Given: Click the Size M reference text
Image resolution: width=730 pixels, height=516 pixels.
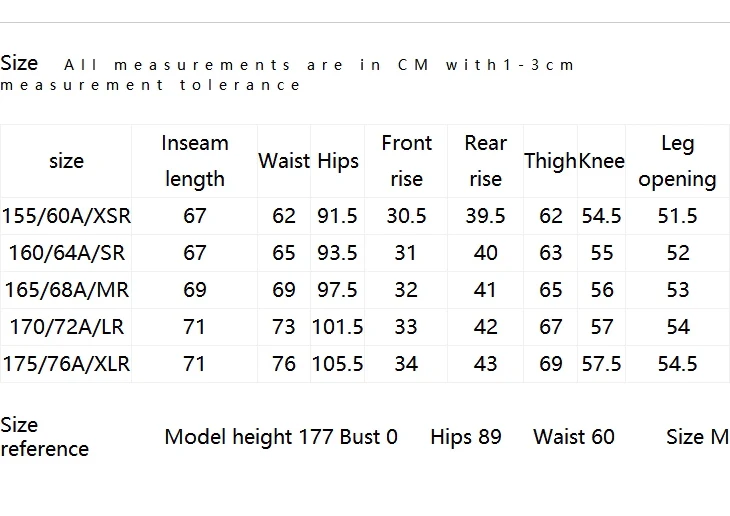Looking at the screenshot, I should point(697,437).
